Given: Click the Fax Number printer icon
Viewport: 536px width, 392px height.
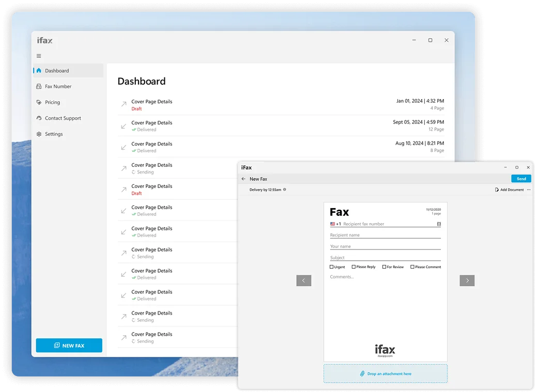Looking at the screenshot, I should coord(39,86).
